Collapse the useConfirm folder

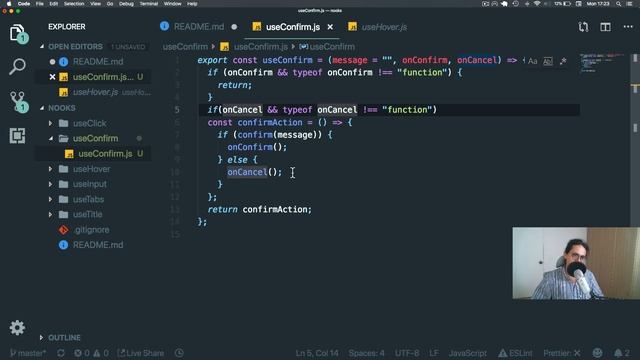click(x=50, y=138)
